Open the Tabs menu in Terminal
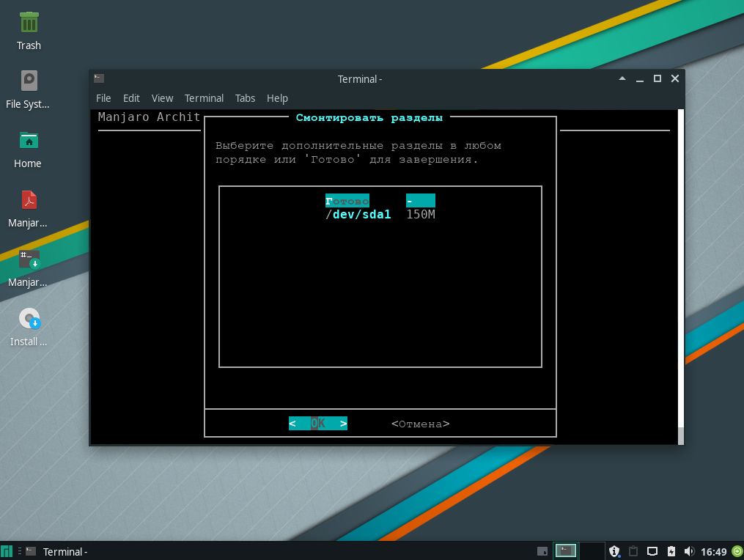The height and width of the screenshot is (560, 744). pyautogui.click(x=245, y=98)
